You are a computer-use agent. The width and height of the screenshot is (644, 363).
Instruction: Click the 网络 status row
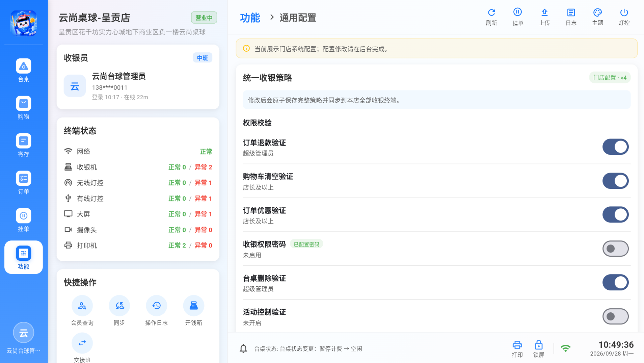138,152
